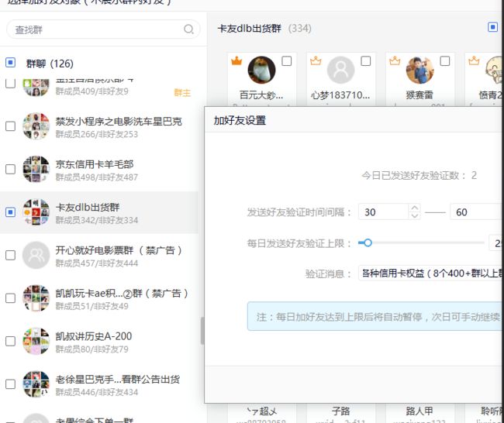Open 猴赛雷 member avatar

419,70
